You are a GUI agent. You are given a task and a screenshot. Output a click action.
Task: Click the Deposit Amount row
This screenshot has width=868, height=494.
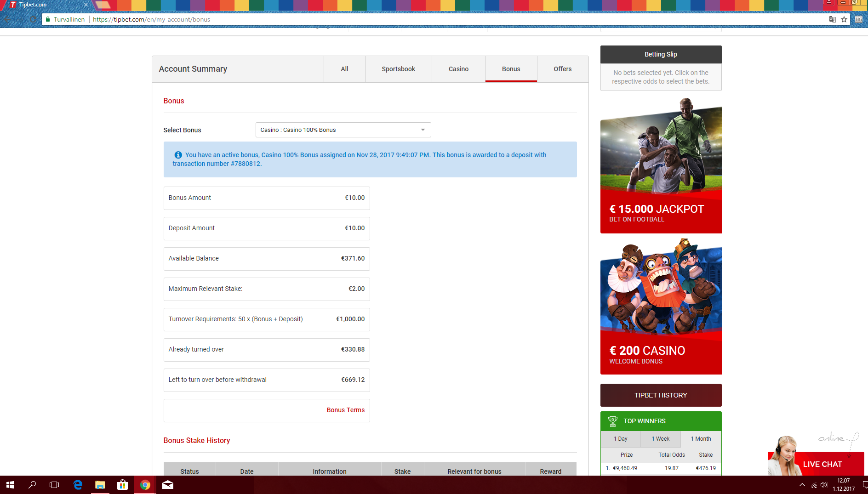pos(267,228)
